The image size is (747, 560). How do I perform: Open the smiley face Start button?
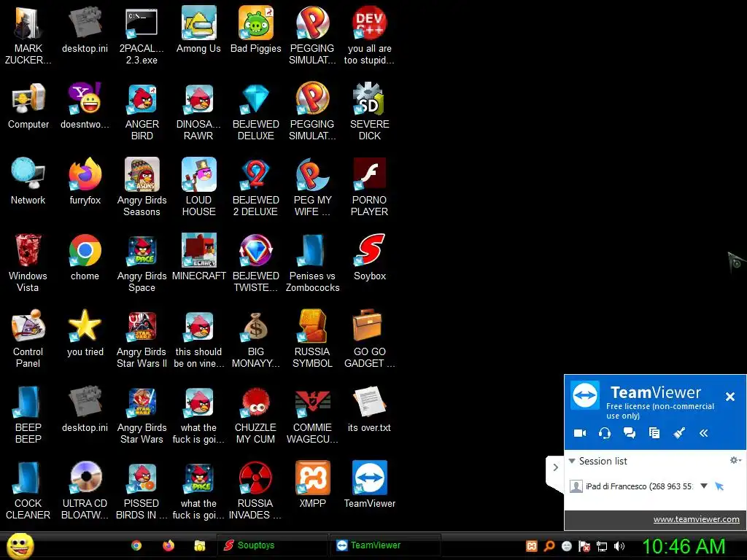(20, 545)
